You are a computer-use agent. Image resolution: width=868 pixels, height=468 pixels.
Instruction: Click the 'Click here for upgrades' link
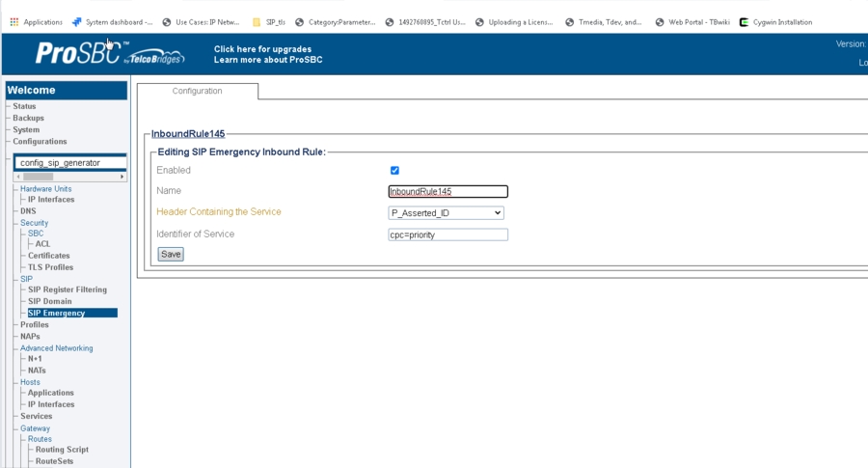pos(262,48)
